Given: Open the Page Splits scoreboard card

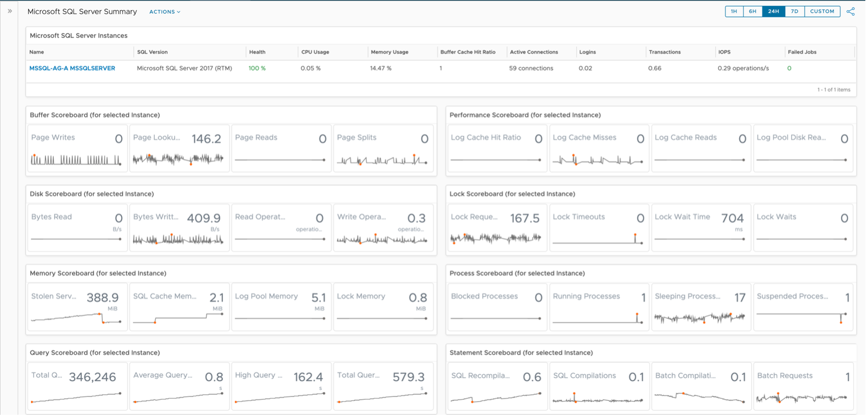Looking at the screenshot, I should coord(384,149).
